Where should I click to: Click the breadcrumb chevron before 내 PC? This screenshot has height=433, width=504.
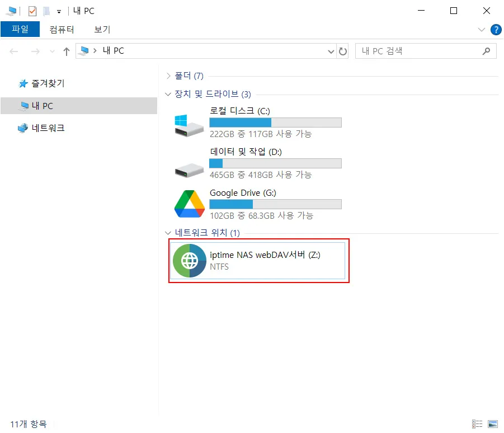pos(95,51)
